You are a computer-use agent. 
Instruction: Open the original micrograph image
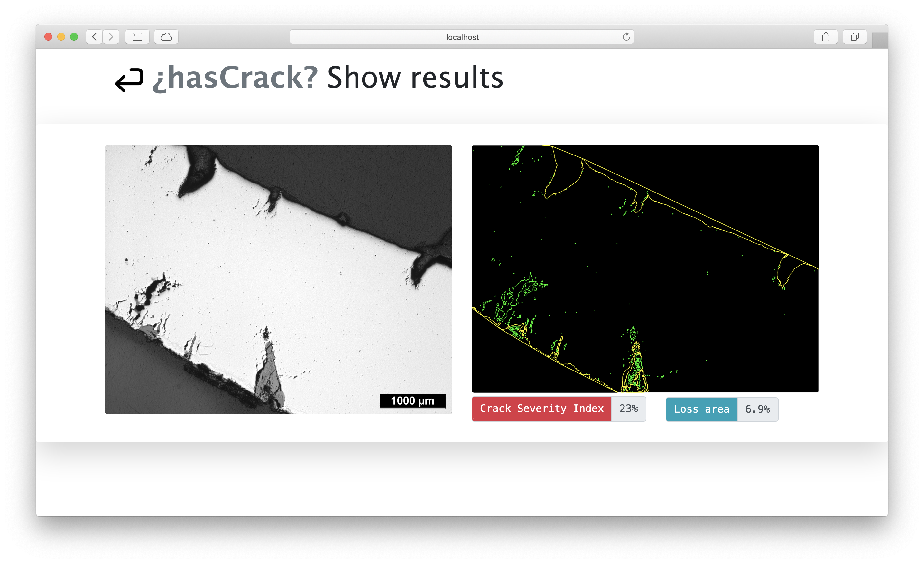coord(278,279)
